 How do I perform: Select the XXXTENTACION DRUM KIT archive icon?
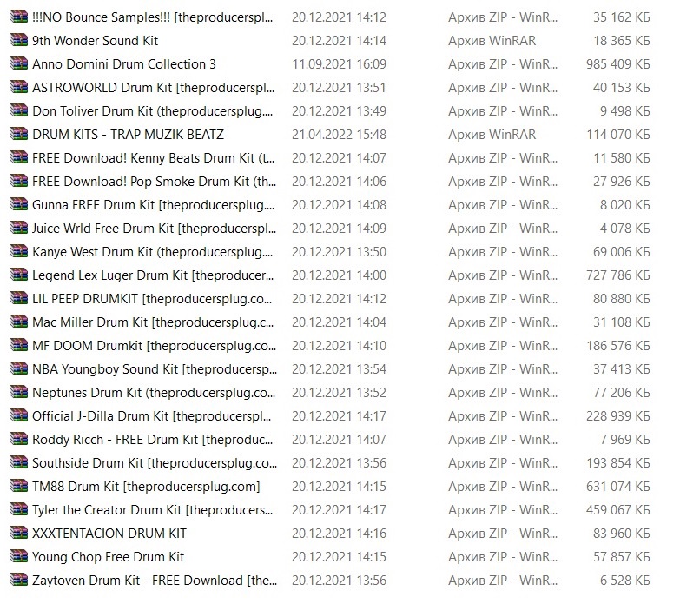point(19,533)
